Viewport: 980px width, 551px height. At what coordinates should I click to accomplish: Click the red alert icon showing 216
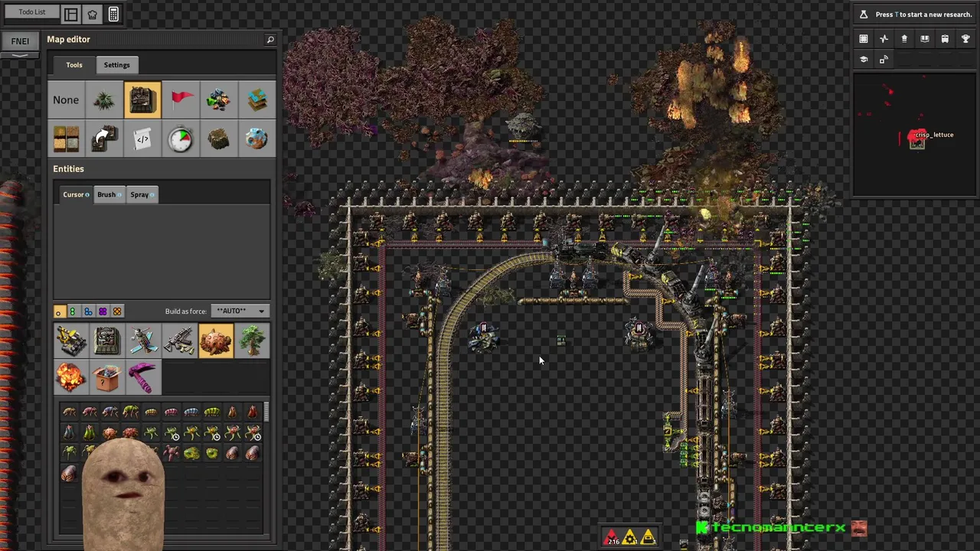[x=612, y=538]
